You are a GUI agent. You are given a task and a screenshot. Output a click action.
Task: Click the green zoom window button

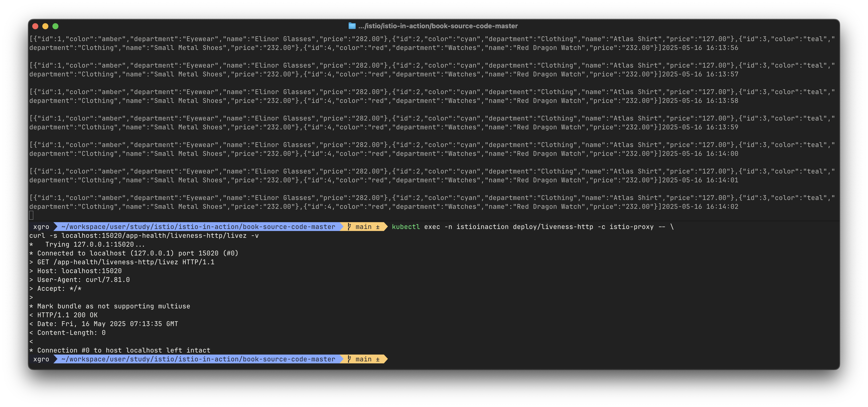[x=56, y=26]
